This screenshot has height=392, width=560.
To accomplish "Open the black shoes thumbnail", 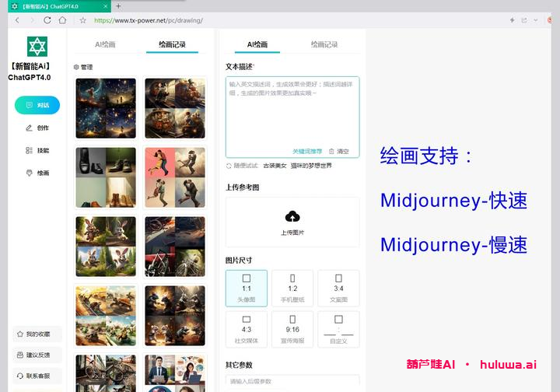I will click(106, 177).
